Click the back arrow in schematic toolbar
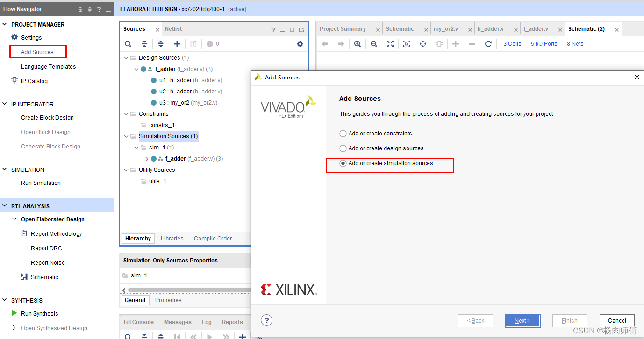The width and height of the screenshot is (644, 339). [x=325, y=44]
